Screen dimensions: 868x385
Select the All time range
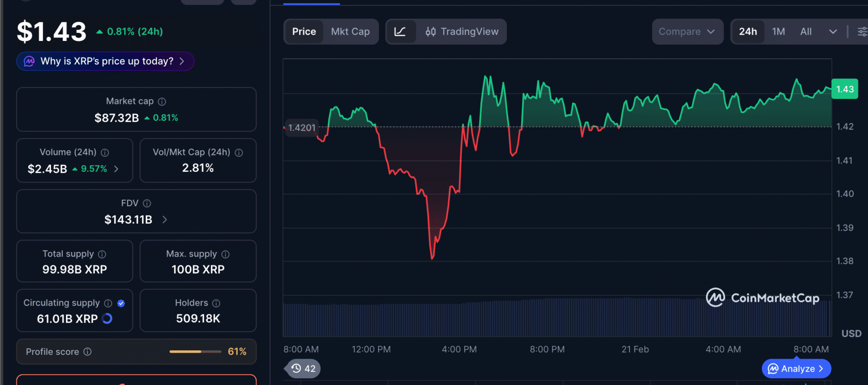coord(806,32)
